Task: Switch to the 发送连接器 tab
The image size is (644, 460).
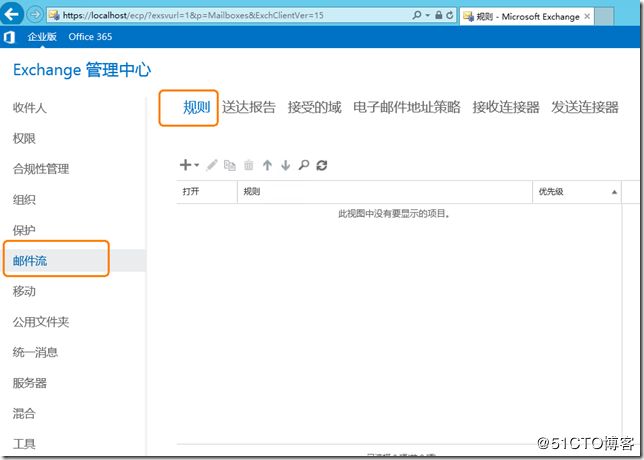Action: pyautogui.click(x=585, y=108)
